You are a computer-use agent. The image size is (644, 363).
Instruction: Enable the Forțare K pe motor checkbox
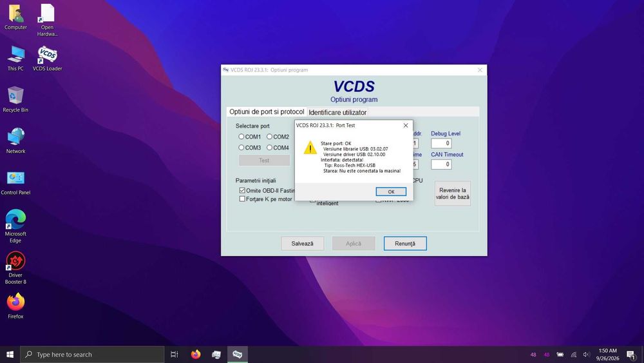[x=242, y=199]
